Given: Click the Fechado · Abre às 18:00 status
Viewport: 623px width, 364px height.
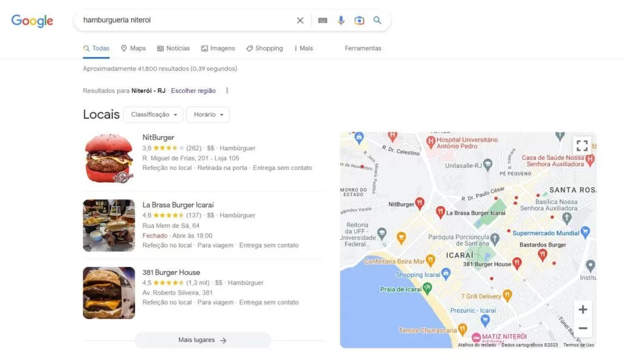Looking at the screenshot, I should [177, 235].
